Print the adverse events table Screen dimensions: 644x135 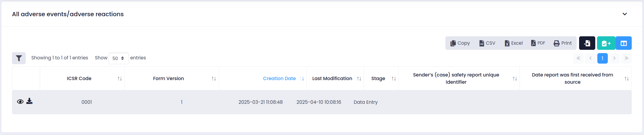tap(563, 43)
